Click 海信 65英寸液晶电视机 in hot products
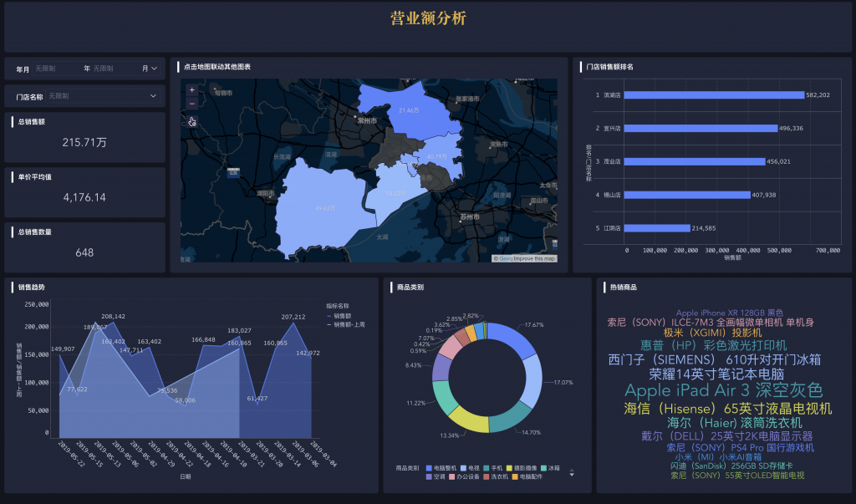 (x=727, y=409)
